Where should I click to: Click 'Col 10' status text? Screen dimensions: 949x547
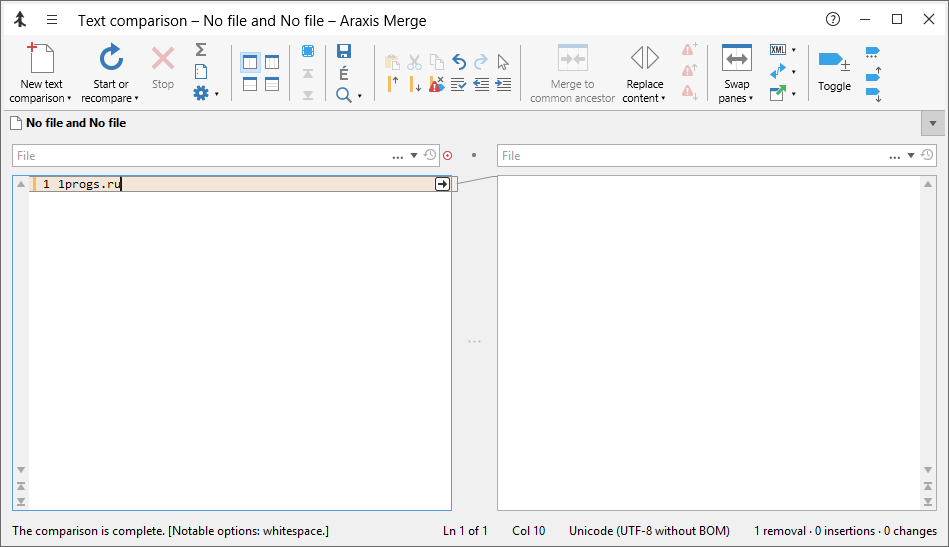(528, 531)
